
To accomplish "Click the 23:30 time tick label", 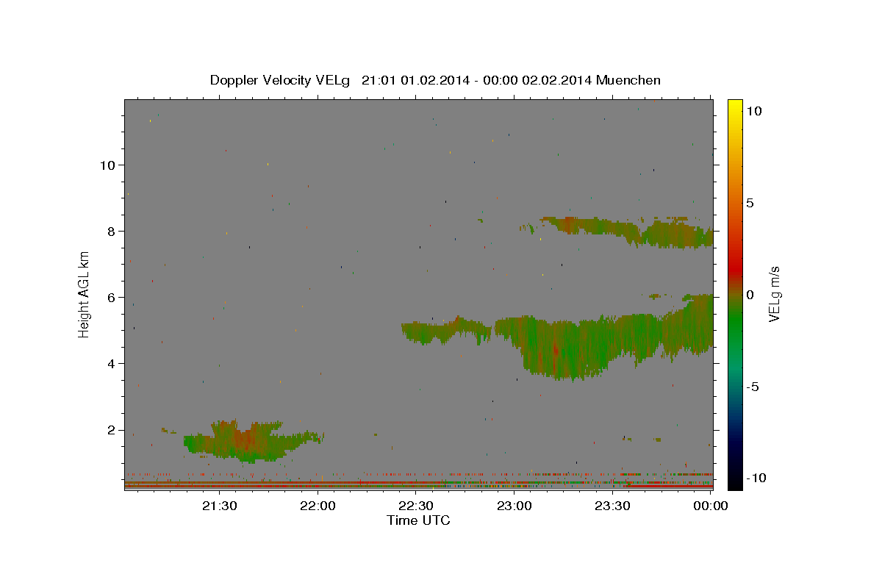I will tap(612, 506).
